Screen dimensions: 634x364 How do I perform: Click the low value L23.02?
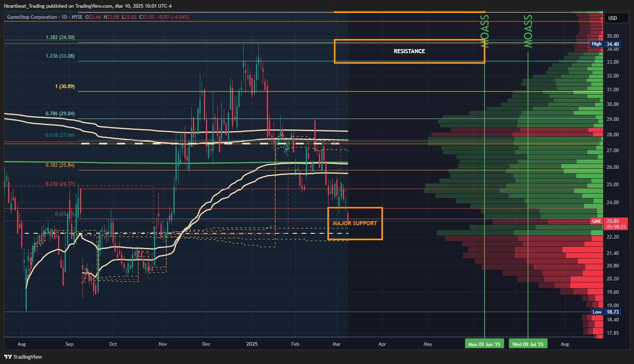point(129,17)
